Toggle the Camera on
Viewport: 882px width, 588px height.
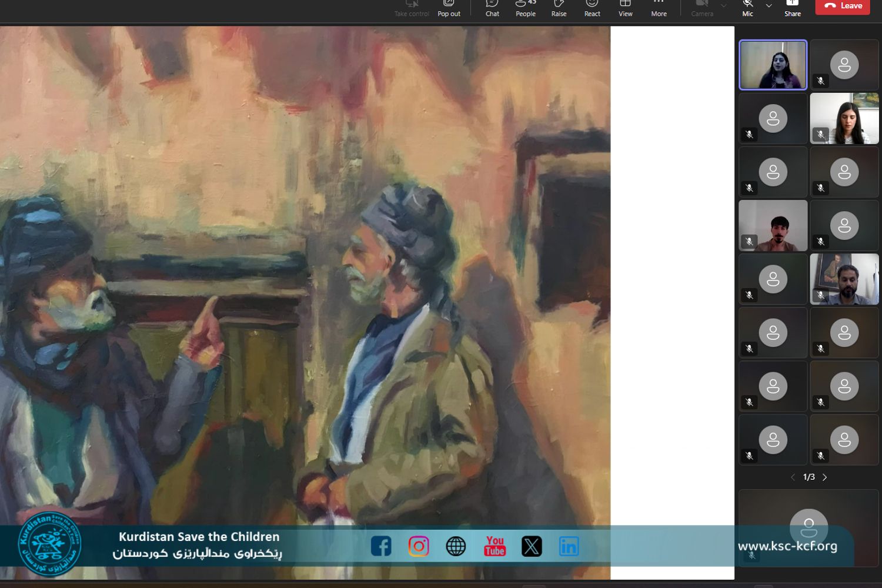(702, 8)
